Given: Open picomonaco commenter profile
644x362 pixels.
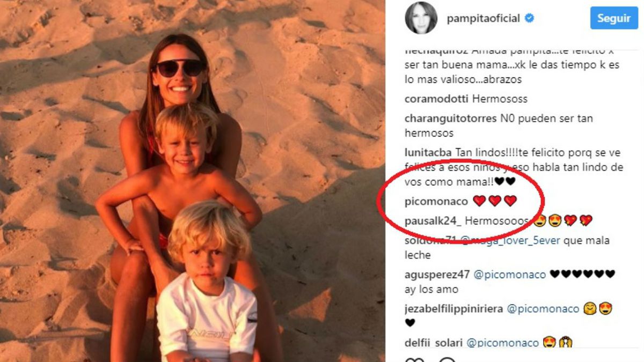Looking at the screenshot, I should (x=436, y=202).
